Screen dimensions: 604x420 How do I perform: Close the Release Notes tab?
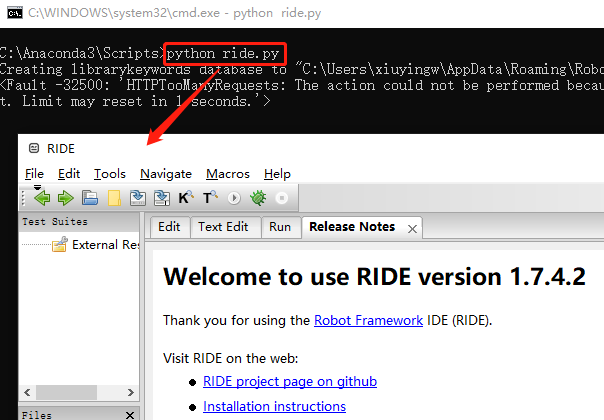[412, 229]
